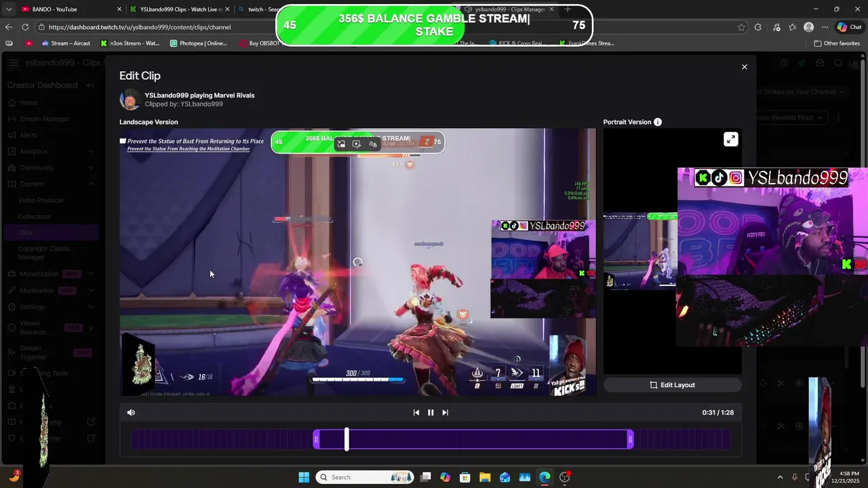The image size is (868, 488).
Task: Open Task View on taskbar
Action: 426,477
